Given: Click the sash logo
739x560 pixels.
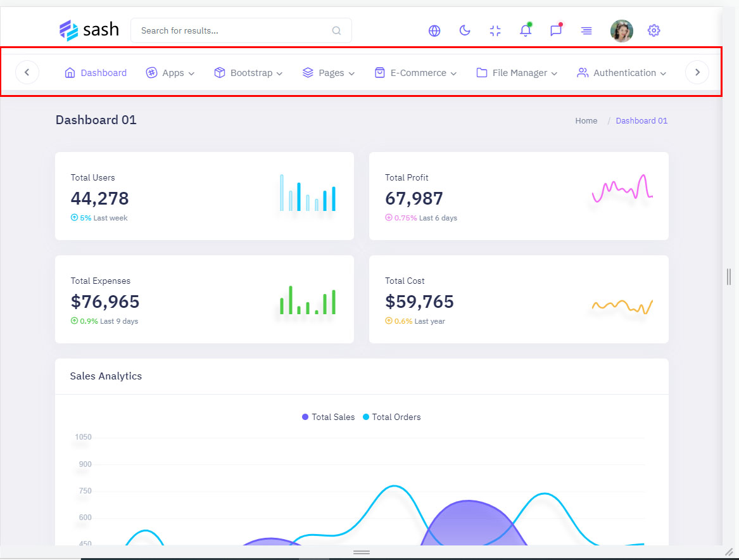Looking at the screenshot, I should [89, 30].
